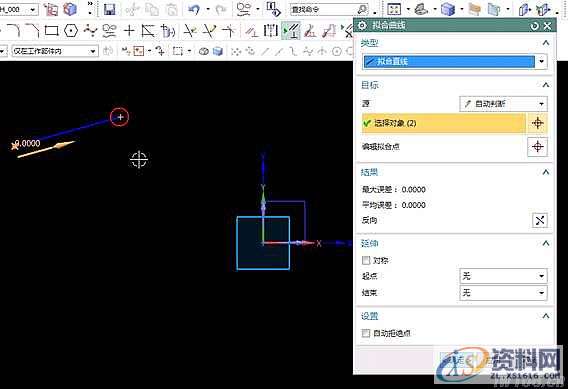Screen dimensions: 568x389
Task: Open the fit line type dropdown
Action: [541, 61]
